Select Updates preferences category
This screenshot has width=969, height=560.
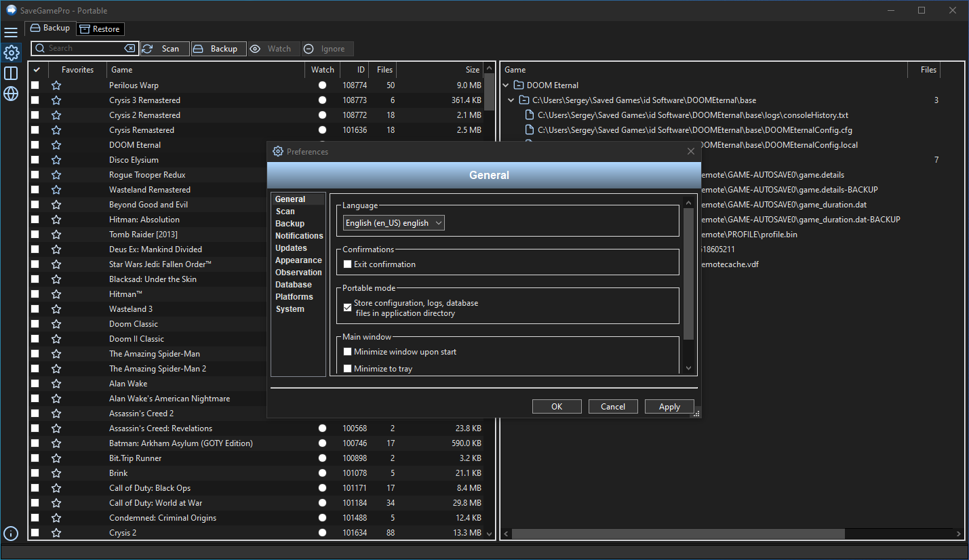[291, 248]
